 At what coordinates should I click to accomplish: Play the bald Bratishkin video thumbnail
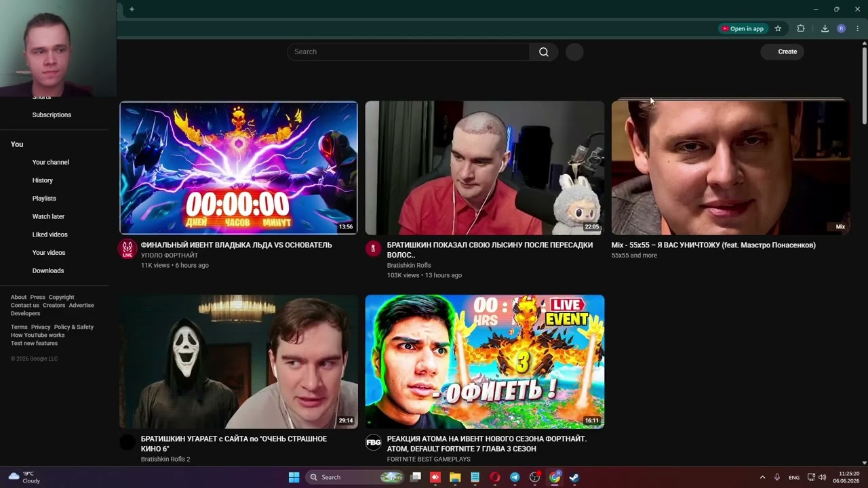click(x=485, y=167)
